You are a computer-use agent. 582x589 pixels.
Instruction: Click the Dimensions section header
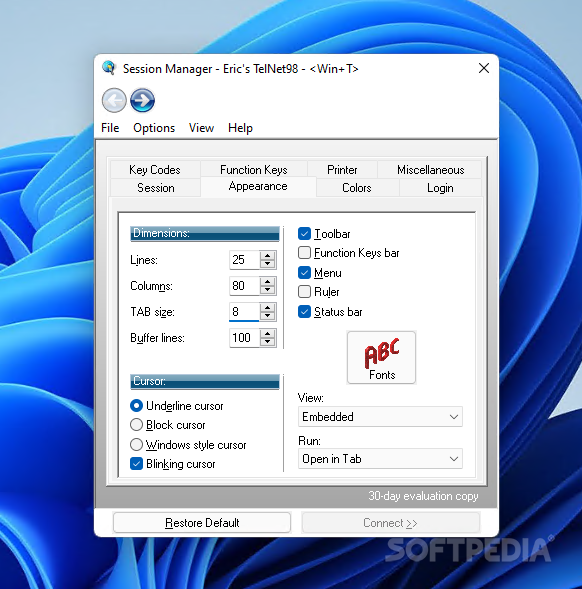tap(205, 234)
